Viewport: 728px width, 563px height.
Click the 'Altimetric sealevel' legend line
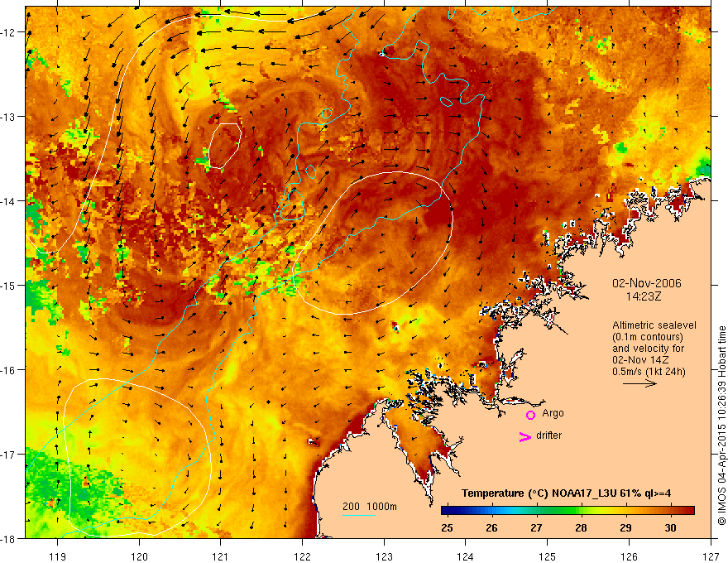pyautogui.click(x=654, y=325)
